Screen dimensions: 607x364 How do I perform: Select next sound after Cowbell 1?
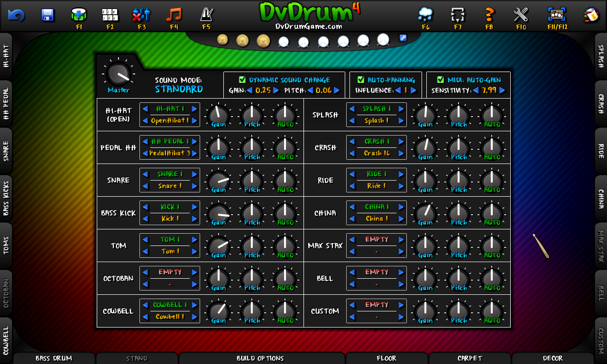194,317
